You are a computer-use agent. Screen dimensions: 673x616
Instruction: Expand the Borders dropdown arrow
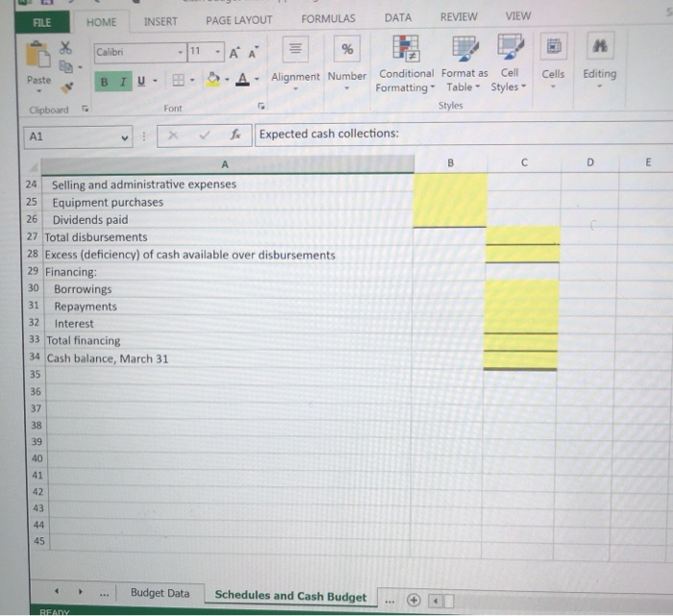coord(192,80)
